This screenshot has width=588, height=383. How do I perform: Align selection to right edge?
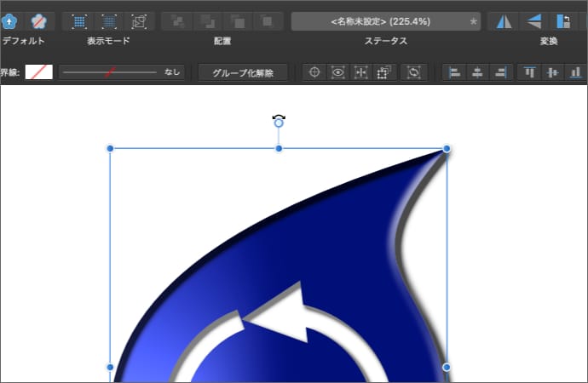(x=500, y=72)
